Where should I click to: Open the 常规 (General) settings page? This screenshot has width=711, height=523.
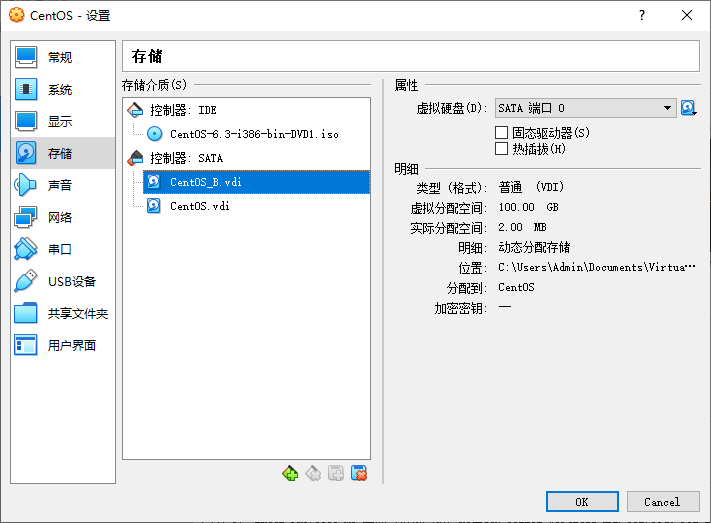(x=63, y=58)
